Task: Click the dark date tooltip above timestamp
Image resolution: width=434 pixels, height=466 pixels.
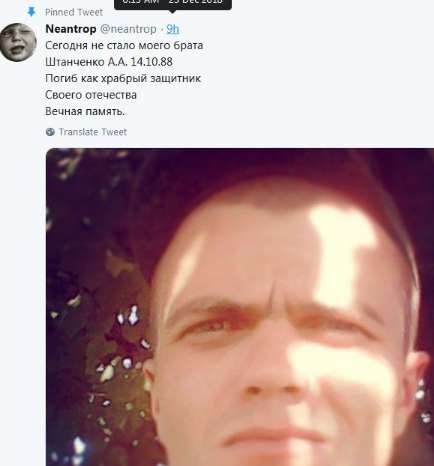Action: pos(173,4)
